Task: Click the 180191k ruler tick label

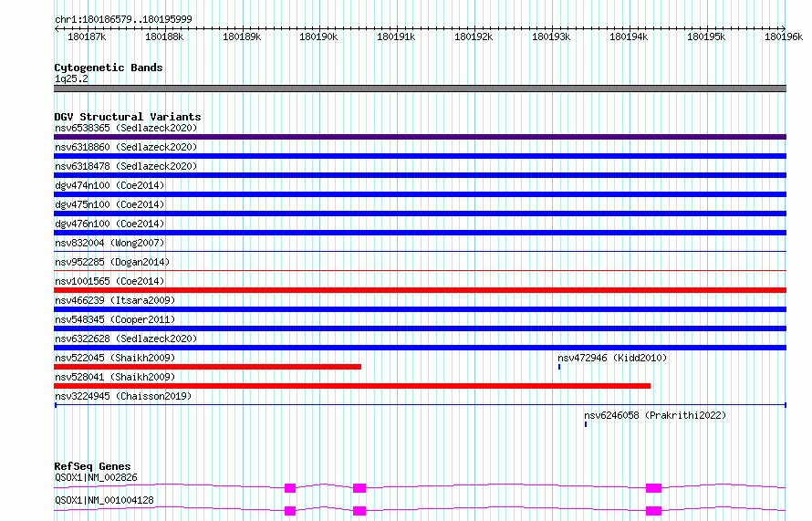Action: click(x=396, y=36)
